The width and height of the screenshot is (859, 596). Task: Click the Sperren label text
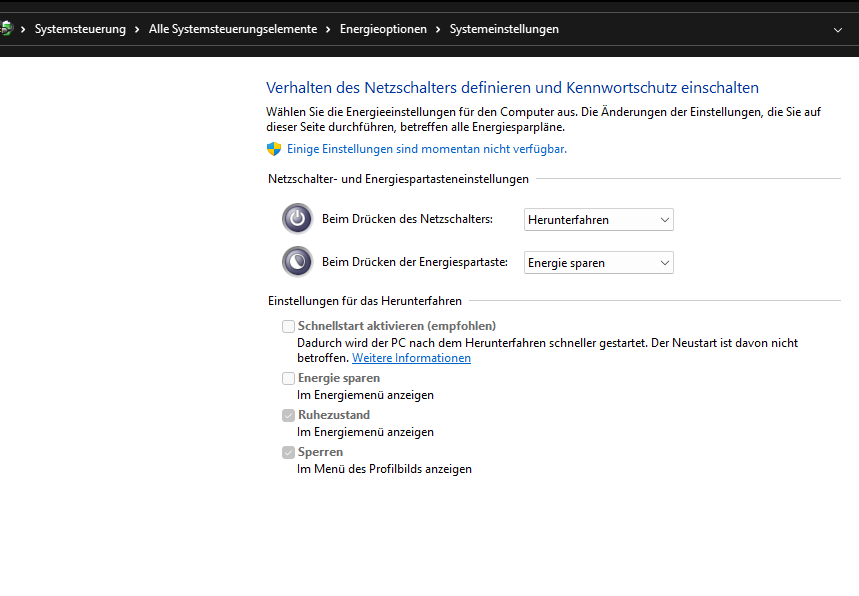point(320,452)
